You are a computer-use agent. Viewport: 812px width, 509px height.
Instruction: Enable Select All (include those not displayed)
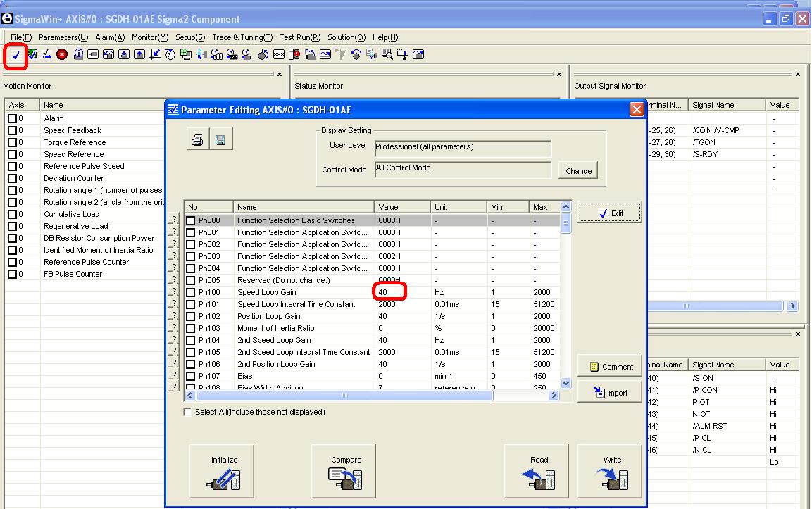pos(187,412)
